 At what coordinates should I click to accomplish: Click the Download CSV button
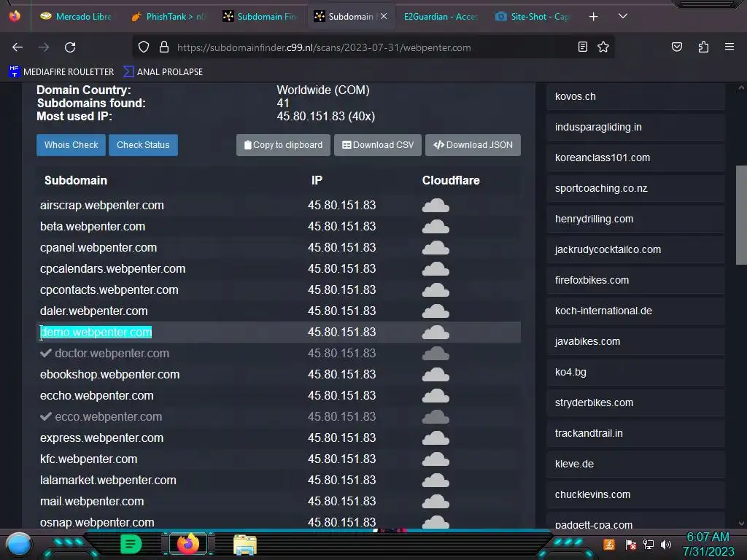click(x=378, y=145)
